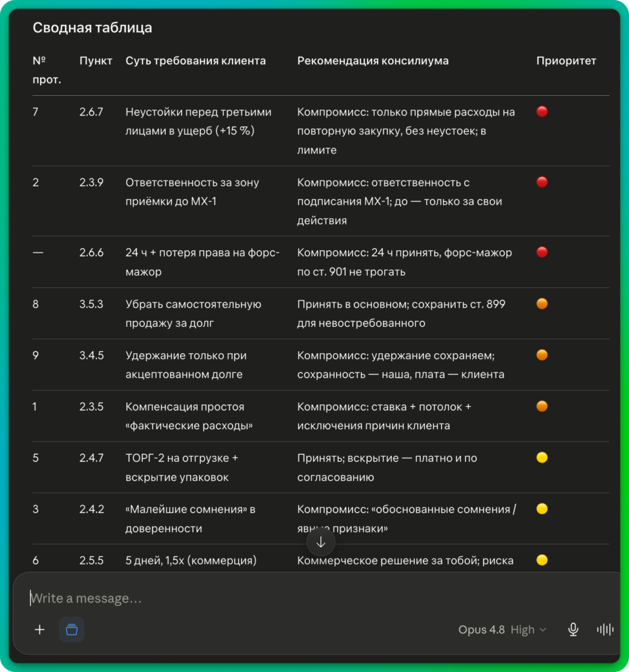Click recommendation сохранить ст. 899

pos(401,314)
